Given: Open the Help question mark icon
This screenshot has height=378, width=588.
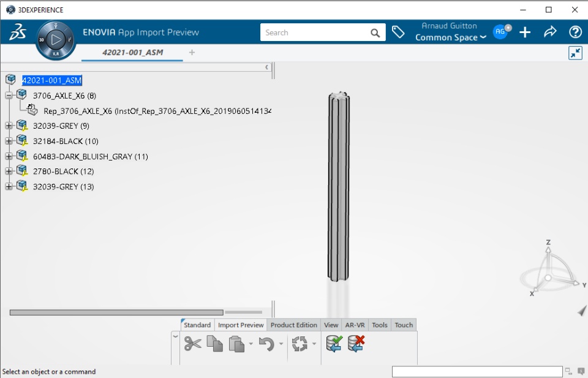Looking at the screenshot, I should 575,32.
